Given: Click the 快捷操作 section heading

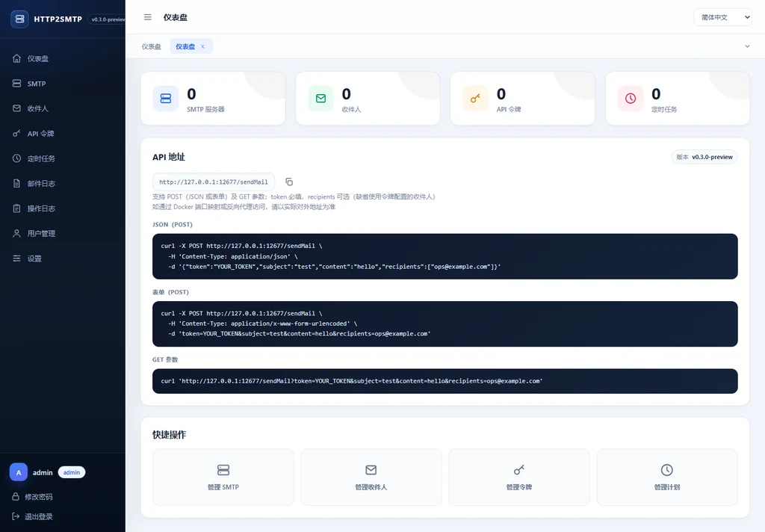Looking at the screenshot, I should click(x=169, y=434).
